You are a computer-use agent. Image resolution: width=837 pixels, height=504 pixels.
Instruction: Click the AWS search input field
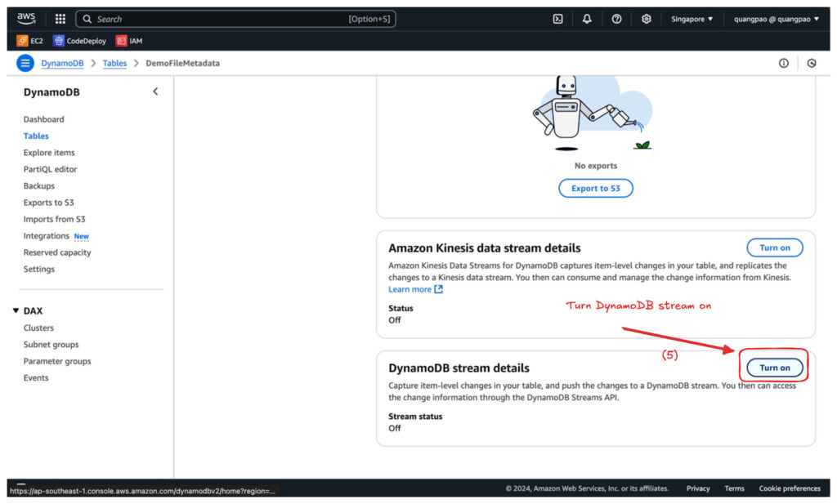(x=235, y=19)
